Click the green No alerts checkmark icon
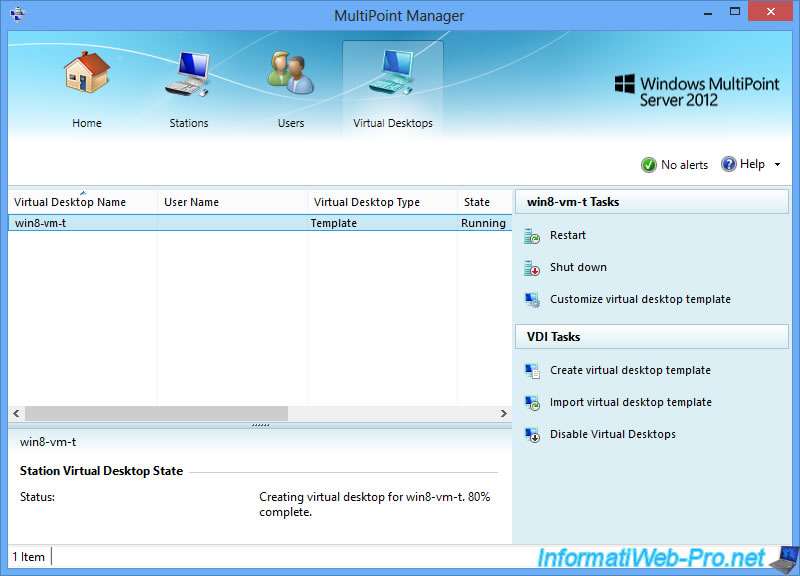800x576 pixels. 648,165
